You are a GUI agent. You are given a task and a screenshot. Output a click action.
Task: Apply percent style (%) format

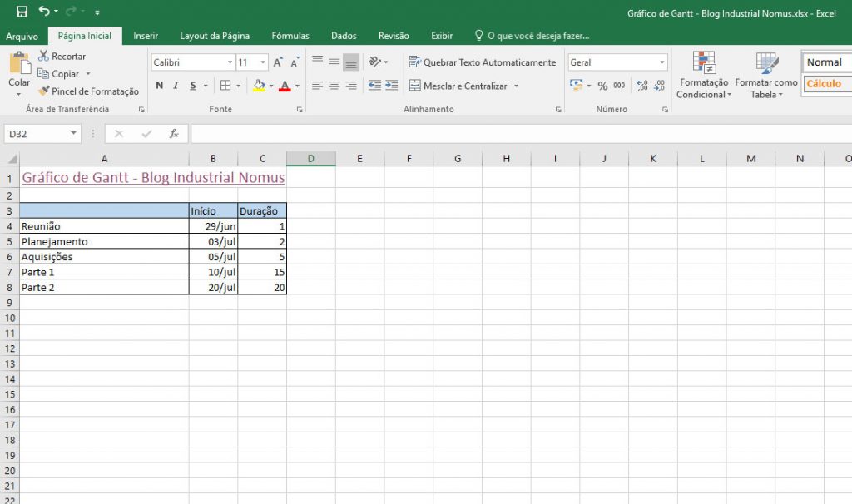pyautogui.click(x=602, y=86)
